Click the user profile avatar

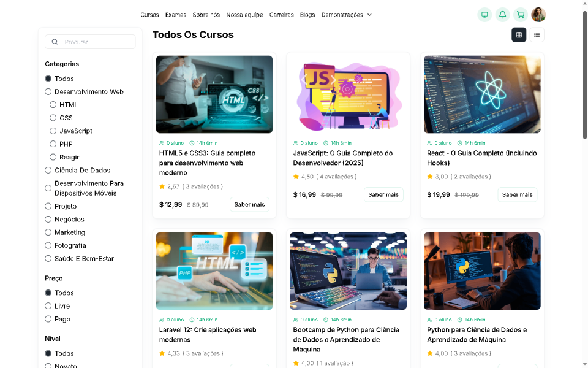pyautogui.click(x=538, y=15)
